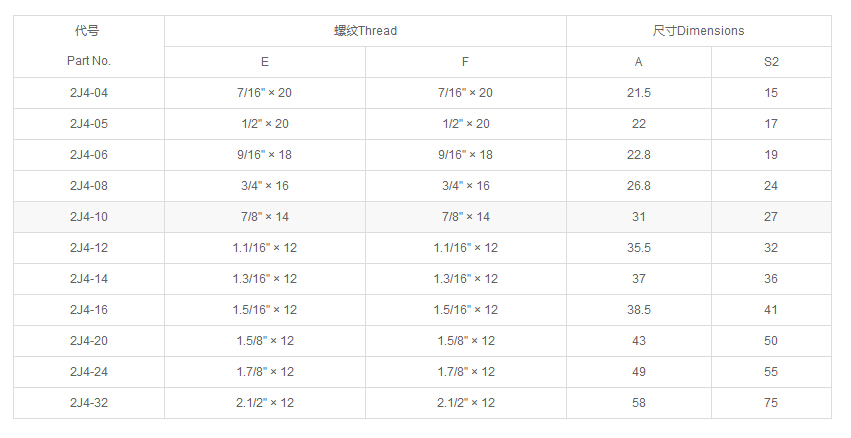Select the E thread column subheader
851x438 pixels.
coord(265,62)
